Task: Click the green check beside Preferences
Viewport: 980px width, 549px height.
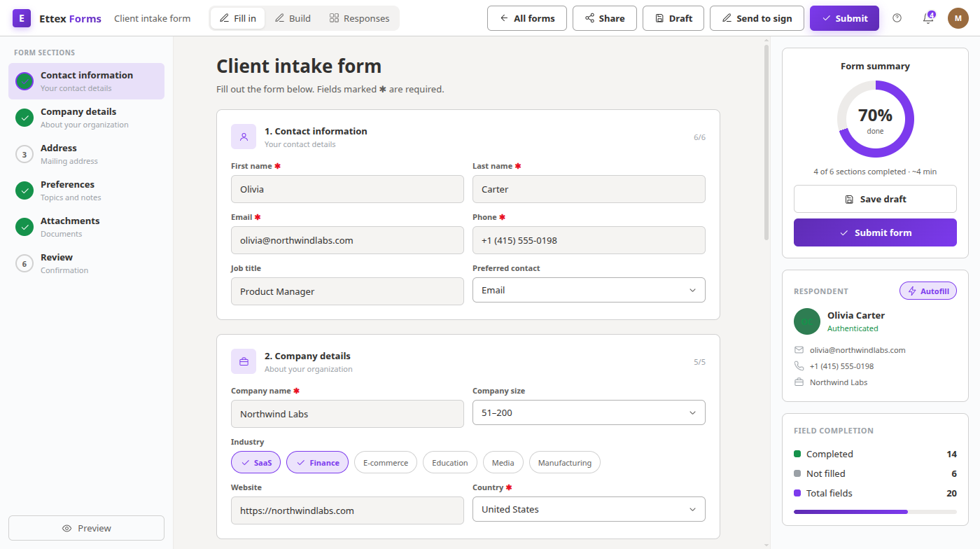Action: pyautogui.click(x=24, y=190)
